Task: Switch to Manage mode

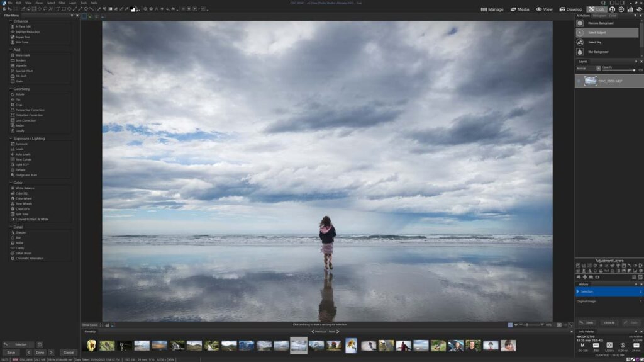Action: coord(492,9)
